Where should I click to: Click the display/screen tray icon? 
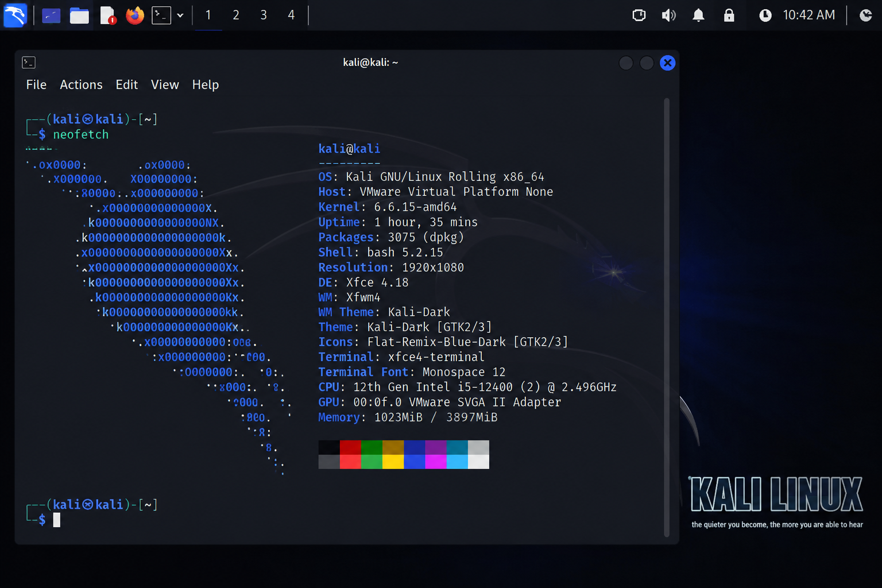point(639,16)
